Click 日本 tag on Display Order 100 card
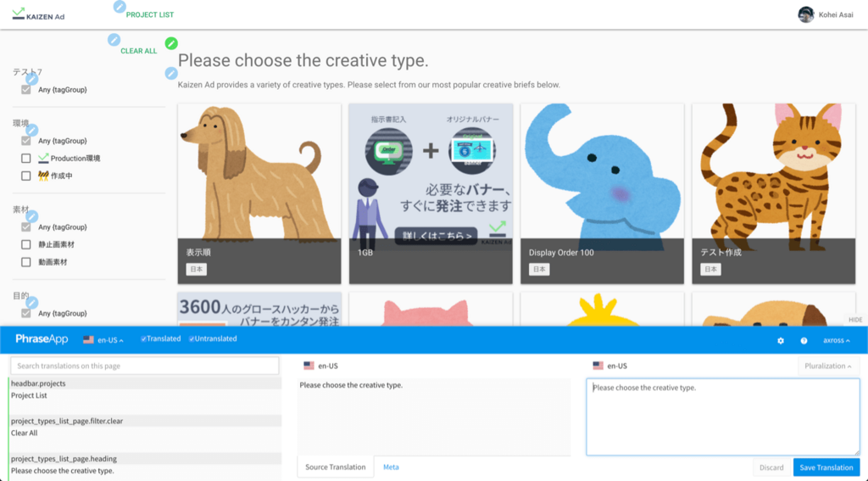 539,269
